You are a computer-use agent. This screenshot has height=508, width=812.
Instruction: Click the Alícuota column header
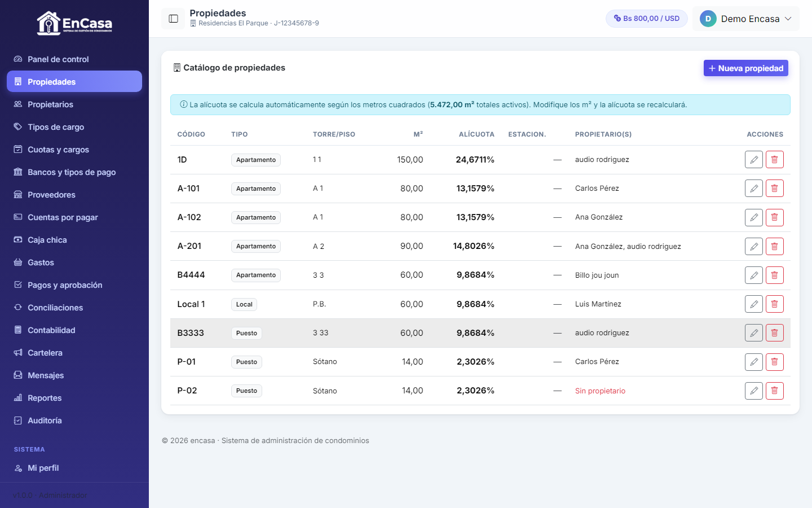click(x=476, y=134)
